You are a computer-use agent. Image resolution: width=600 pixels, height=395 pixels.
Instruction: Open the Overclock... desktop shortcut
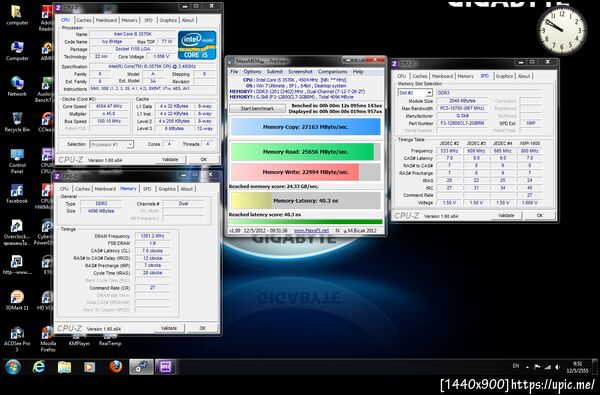point(17,232)
